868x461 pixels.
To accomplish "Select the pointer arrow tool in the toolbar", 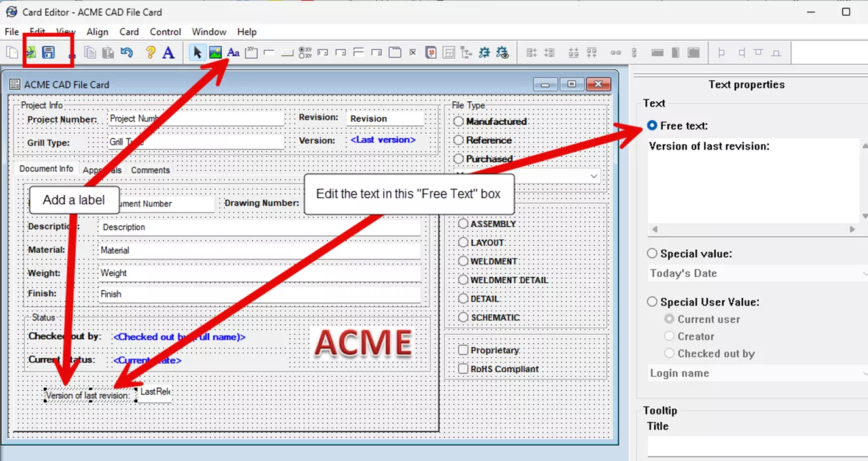I will click(197, 52).
